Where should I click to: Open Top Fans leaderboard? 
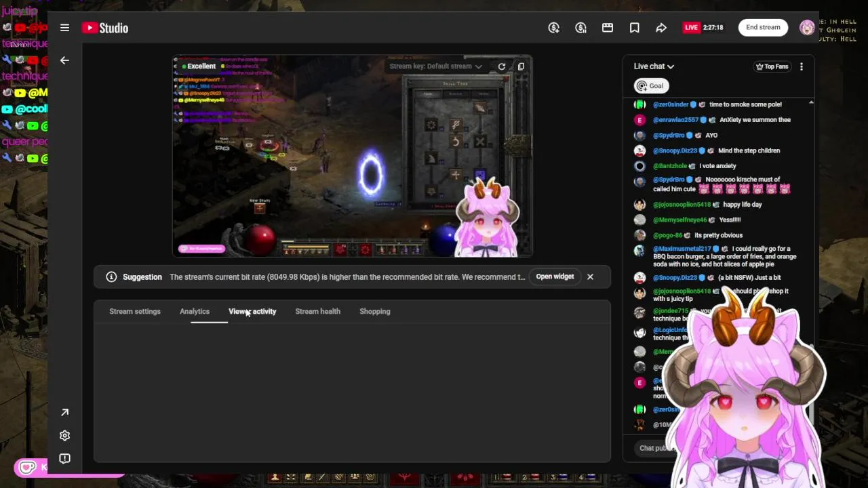[x=772, y=66]
